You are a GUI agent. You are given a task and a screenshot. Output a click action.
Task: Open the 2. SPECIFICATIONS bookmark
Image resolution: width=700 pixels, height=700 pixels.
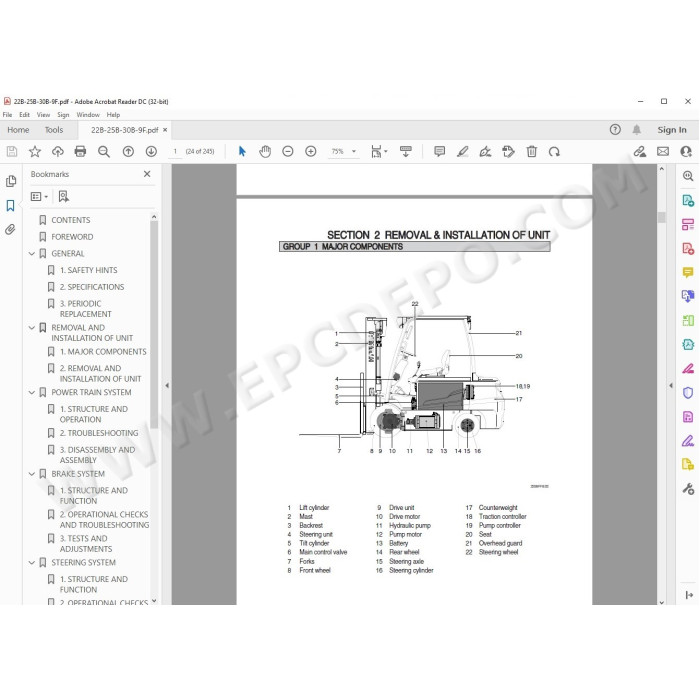coord(92,287)
